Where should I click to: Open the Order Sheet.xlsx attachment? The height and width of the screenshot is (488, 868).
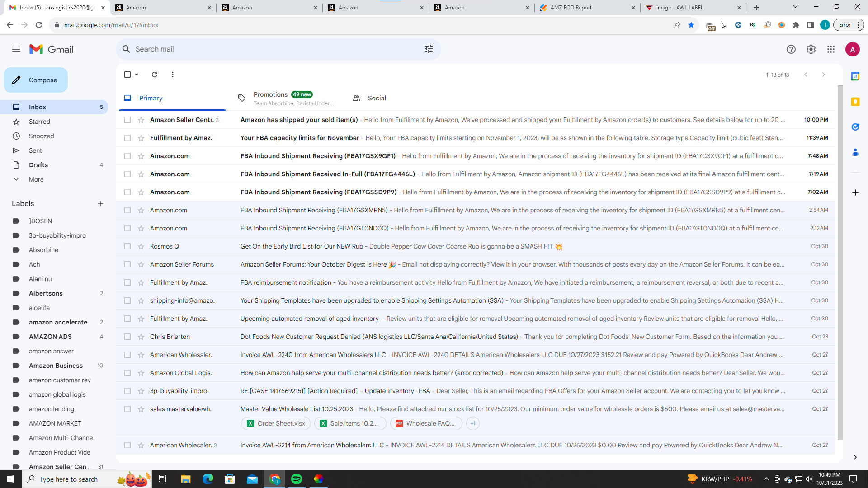[x=276, y=423]
